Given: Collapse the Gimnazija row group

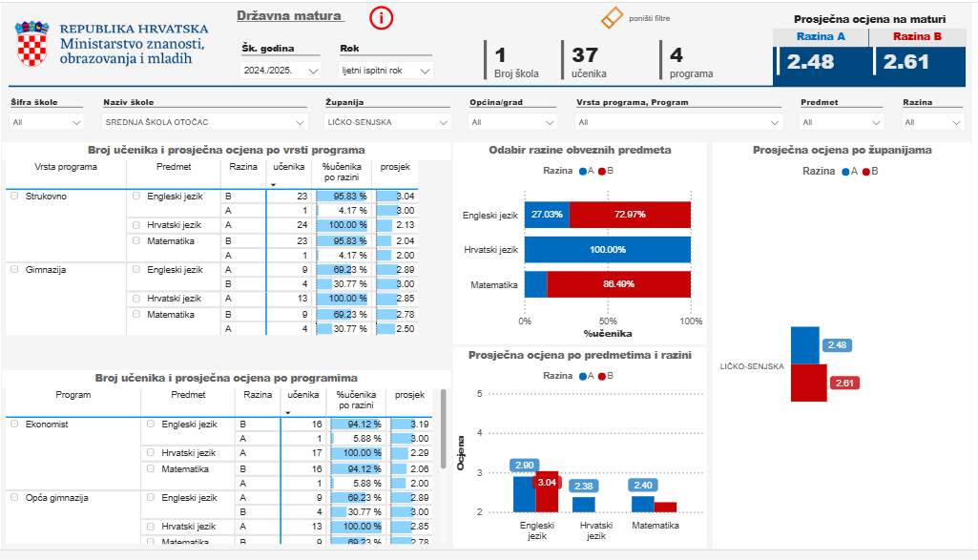Looking at the screenshot, I should 13,269.
